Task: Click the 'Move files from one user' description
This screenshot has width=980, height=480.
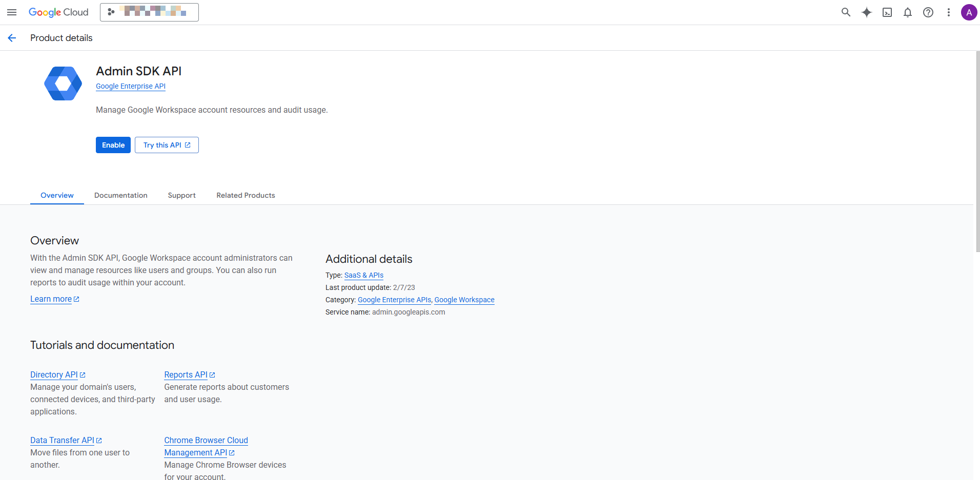Action: [x=80, y=459]
